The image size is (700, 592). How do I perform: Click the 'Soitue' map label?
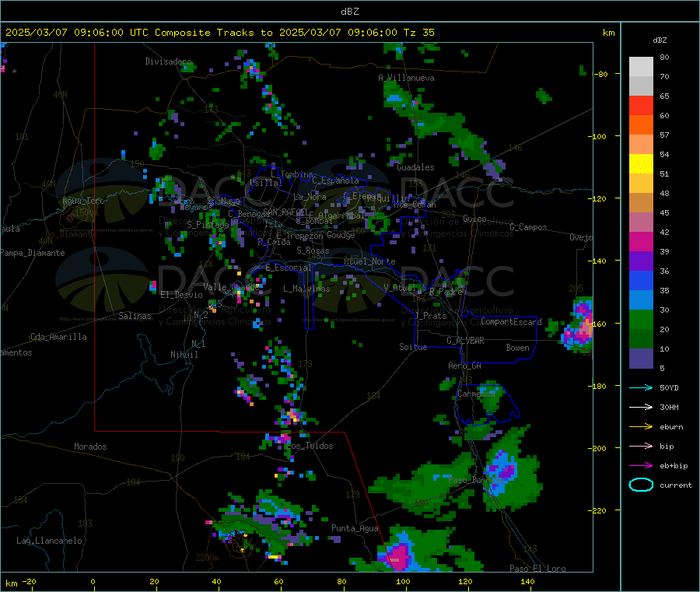pos(413,347)
